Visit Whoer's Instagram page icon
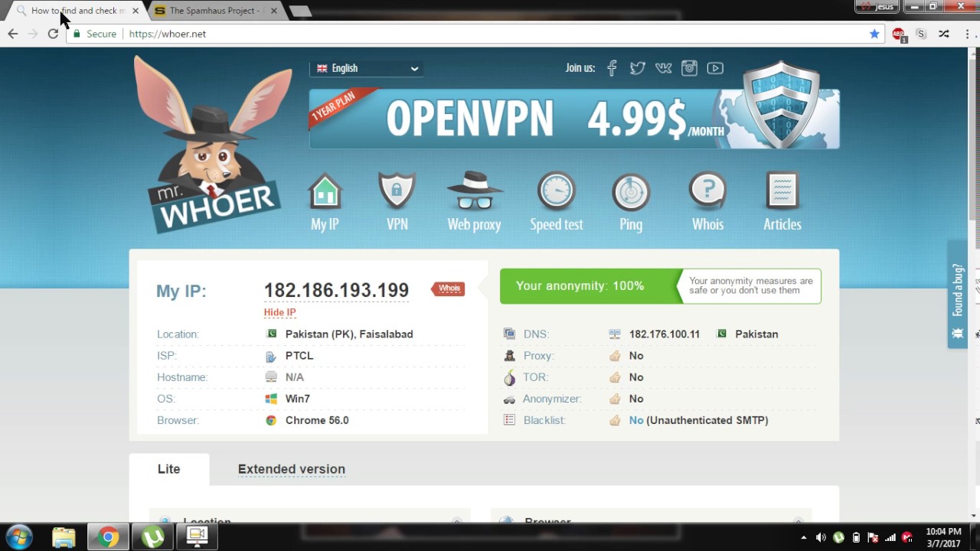The height and width of the screenshot is (551, 980). click(x=689, y=68)
